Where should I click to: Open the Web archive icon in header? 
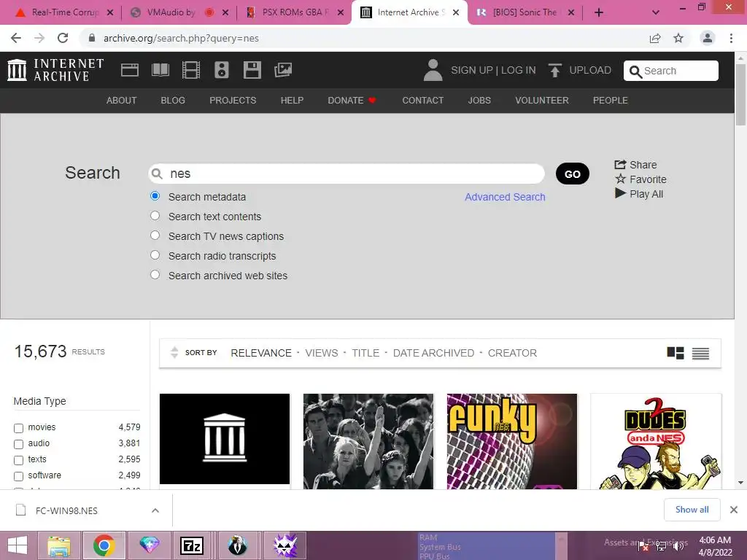[130, 70]
